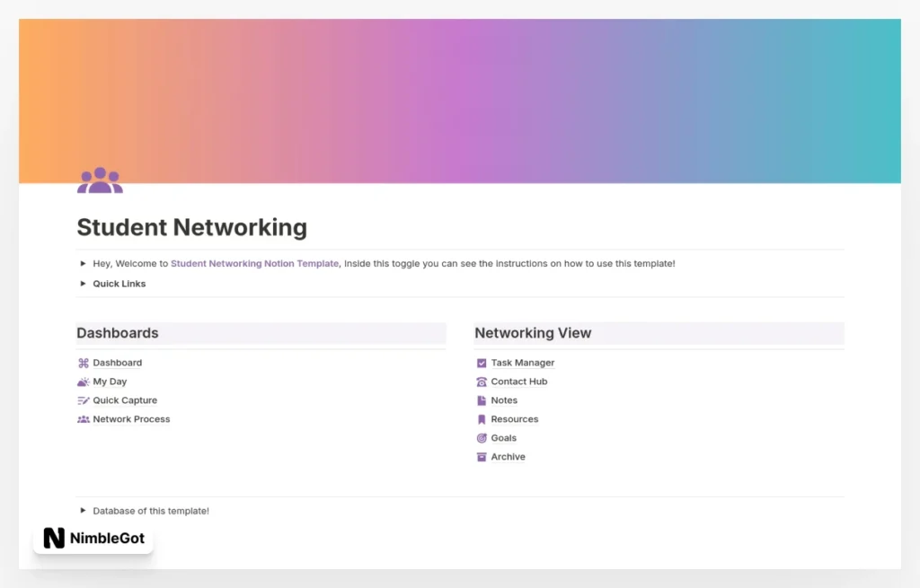Go to the Notes page
This screenshot has height=588, width=920.
coord(504,400)
